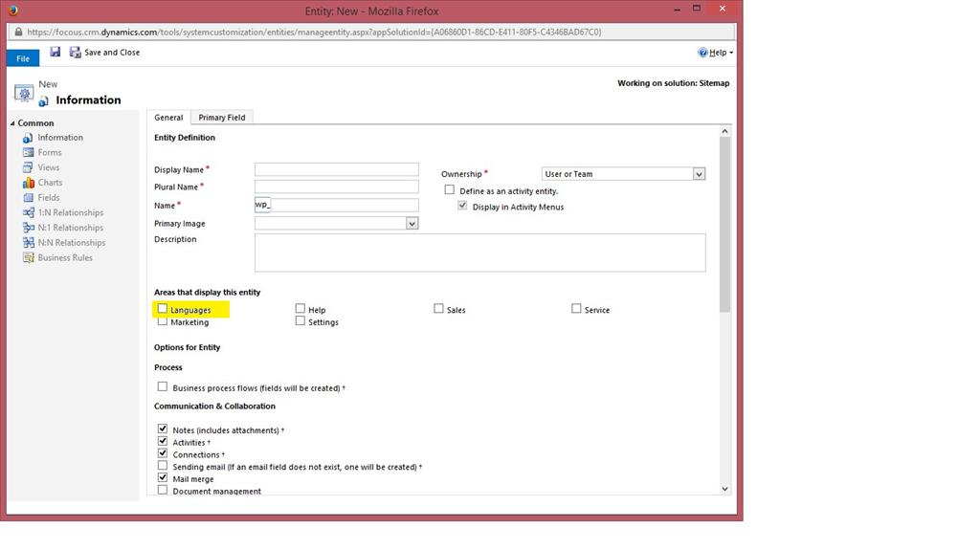Click the icon next to Information heading
Screen dimensions: 980x550
[44, 101]
